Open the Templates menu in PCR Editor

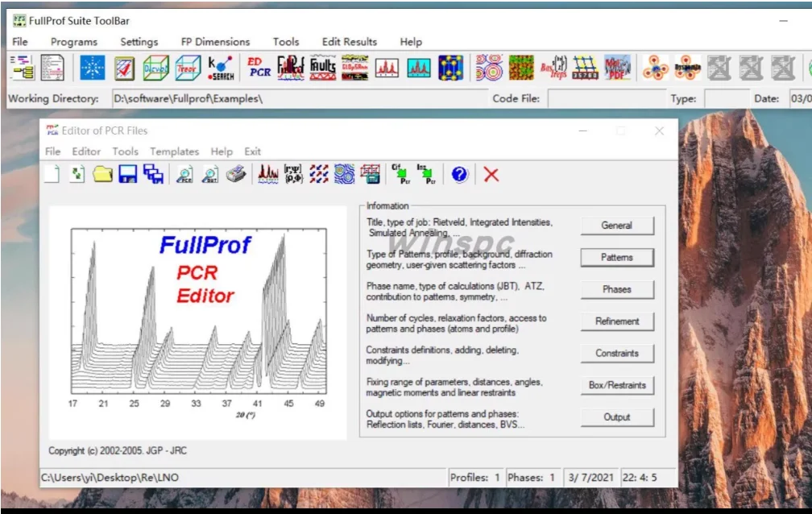click(x=175, y=151)
